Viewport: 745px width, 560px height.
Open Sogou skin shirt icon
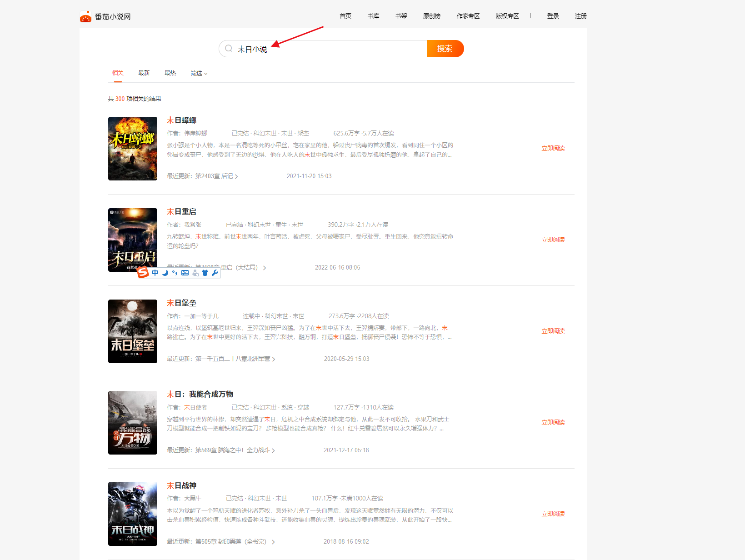pyautogui.click(x=205, y=273)
